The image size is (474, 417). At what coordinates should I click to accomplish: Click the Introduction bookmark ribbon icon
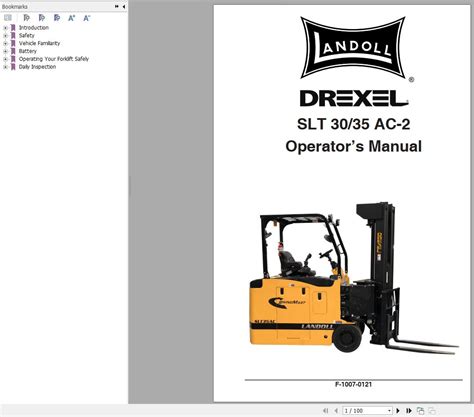pos(13,28)
